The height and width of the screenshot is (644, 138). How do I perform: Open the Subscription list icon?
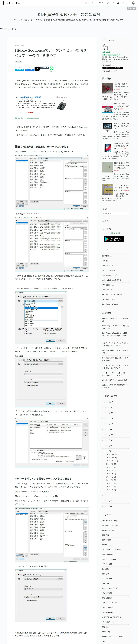pyautogui.click(x=100, y=3)
